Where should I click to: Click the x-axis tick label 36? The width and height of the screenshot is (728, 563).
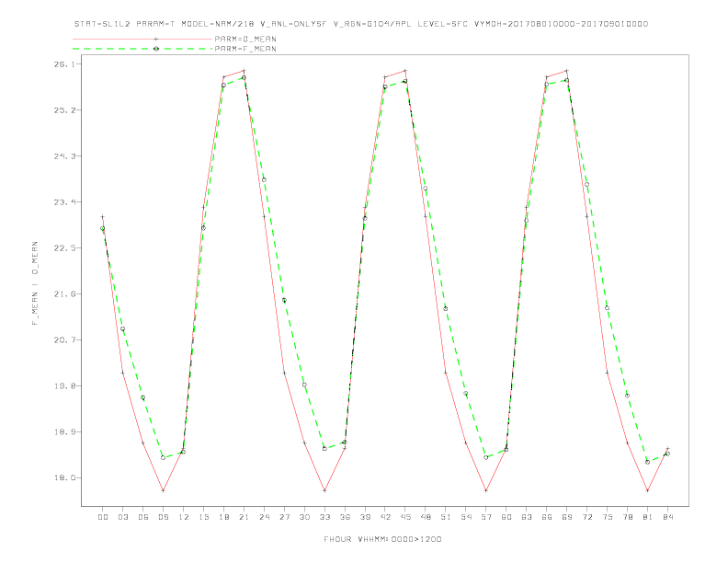(x=345, y=517)
